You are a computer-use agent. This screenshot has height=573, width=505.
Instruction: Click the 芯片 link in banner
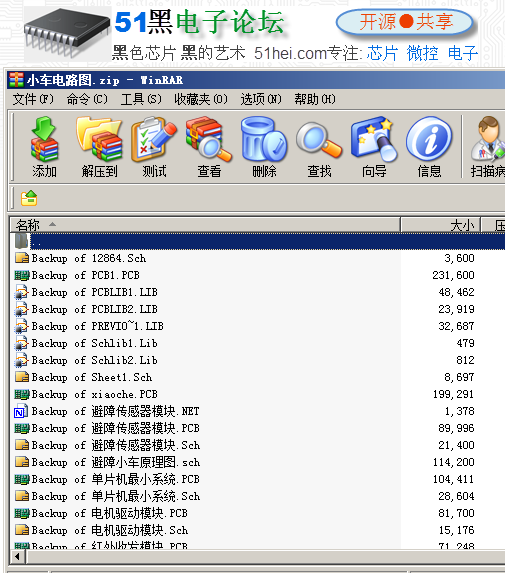[x=382, y=53]
